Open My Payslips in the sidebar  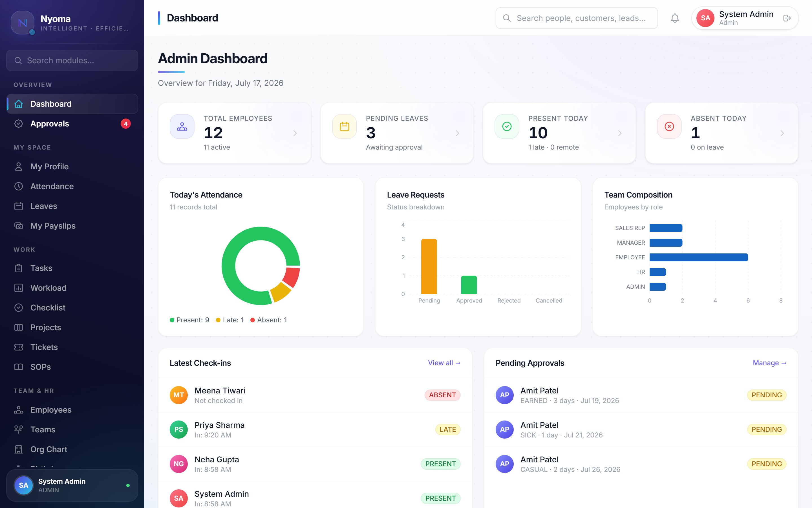72,226
